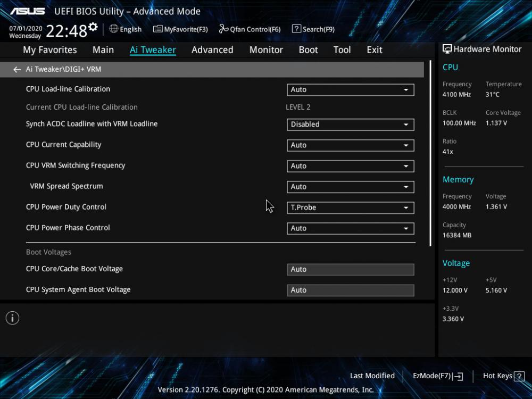532x399 pixels.
Task: Click the back arrow in the DIGI+ VRM breadcrumb
Action: coord(17,70)
